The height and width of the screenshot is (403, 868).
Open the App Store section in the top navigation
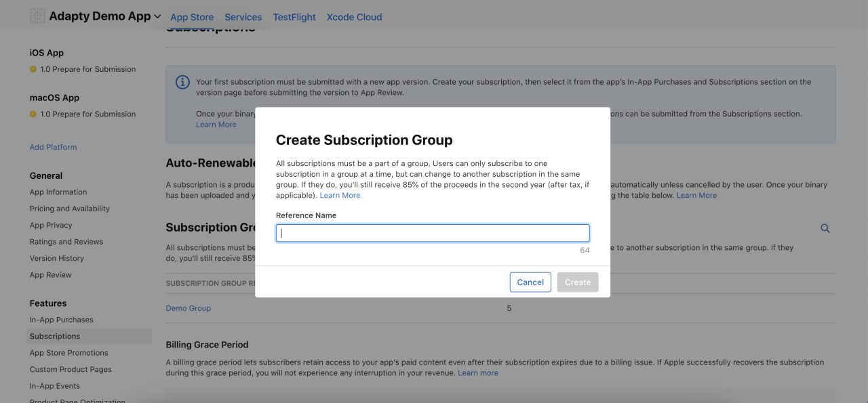[x=192, y=17]
